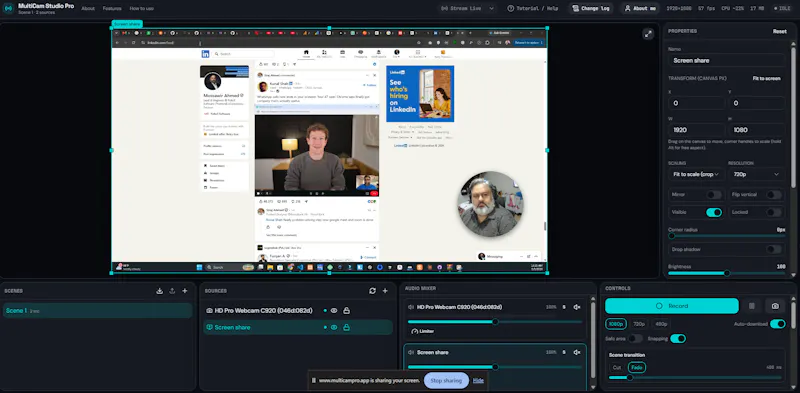Add a new source with the plus icon
The height and width of the screenshot is (393, 800).
[385, 291]
